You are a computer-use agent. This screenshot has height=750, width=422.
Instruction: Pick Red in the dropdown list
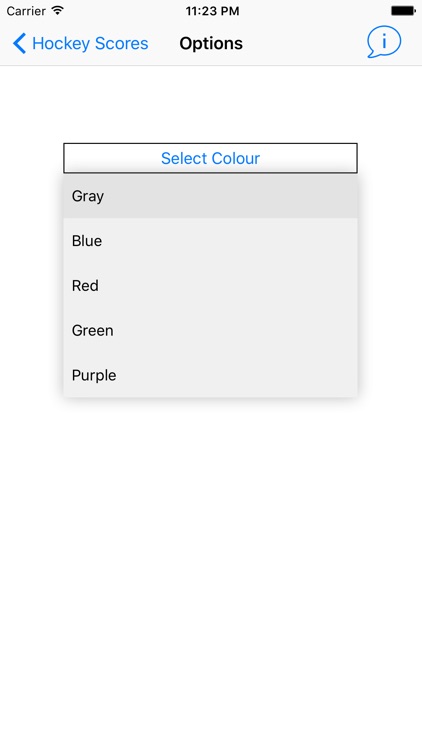click(x=211, y=286)
